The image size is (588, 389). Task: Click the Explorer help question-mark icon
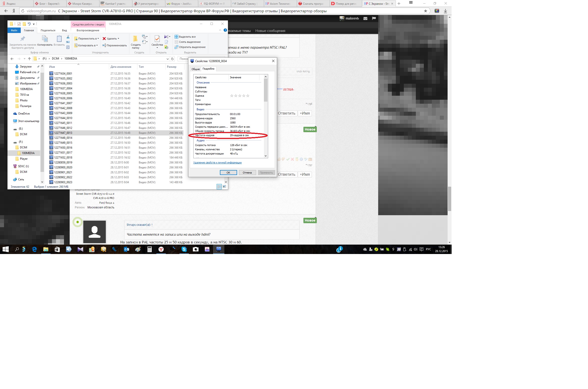[225, 30]
